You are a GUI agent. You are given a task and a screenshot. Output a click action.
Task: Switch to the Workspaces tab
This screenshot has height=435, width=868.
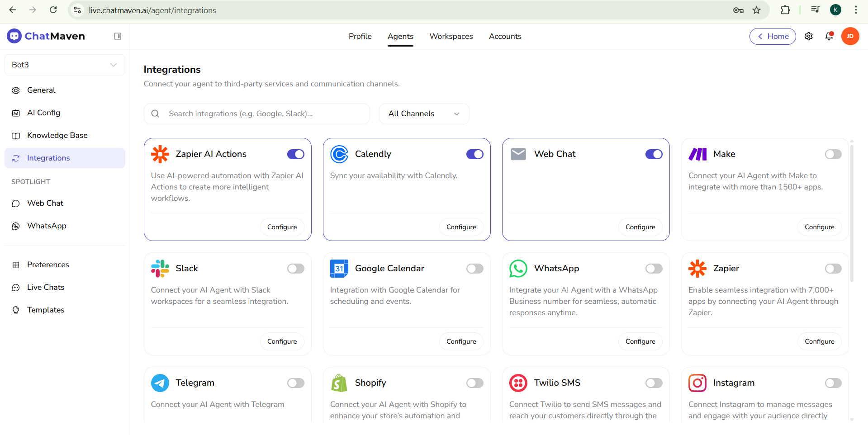pos(451,36)
